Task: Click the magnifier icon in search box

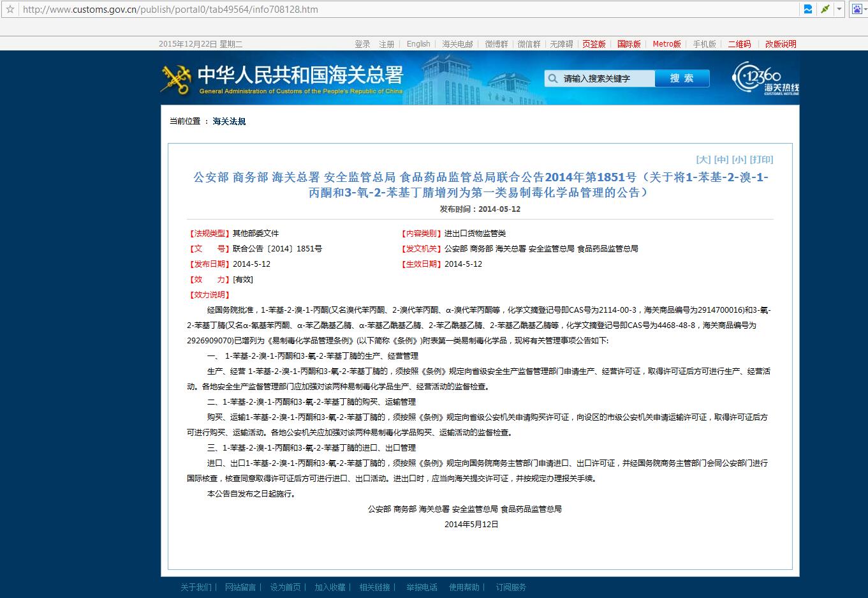Action: pyautogui.click(x=552, y=78)
